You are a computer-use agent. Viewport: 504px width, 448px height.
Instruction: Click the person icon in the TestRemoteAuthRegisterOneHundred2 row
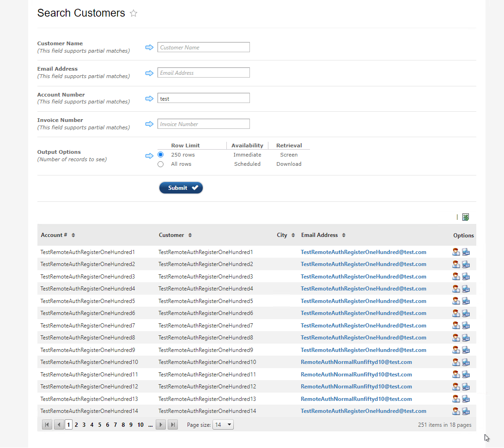pyautogui.click(x=456, y=264)
